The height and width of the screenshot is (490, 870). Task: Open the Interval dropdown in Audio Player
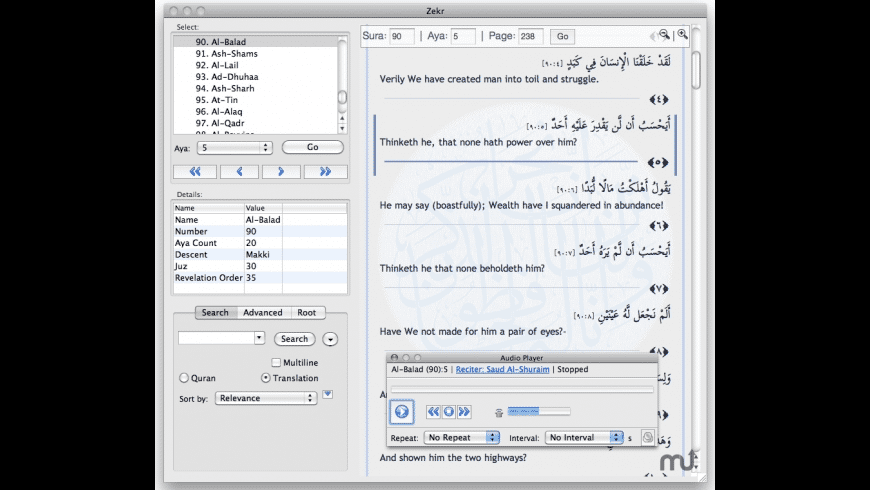point(584,437)
